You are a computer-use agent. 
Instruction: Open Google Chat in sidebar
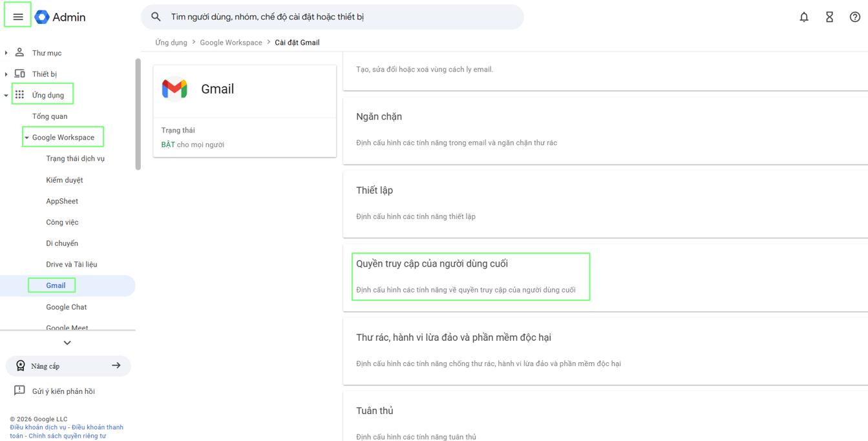66,307
